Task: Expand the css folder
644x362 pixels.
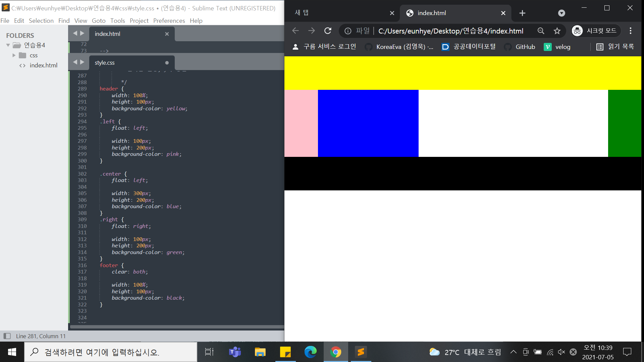Action: [14, 55]
